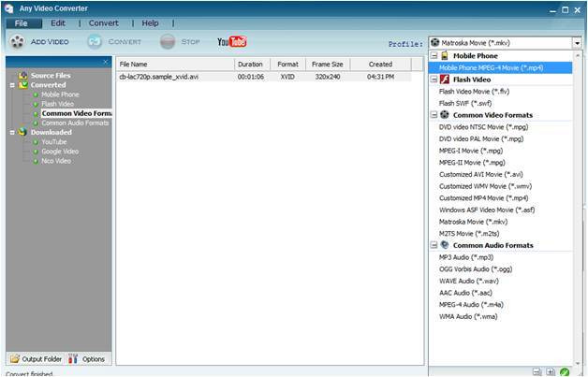The width and height of the screenshot is (588, 377).
Task: Sort by the File Name column header
Action: point(175,65)
